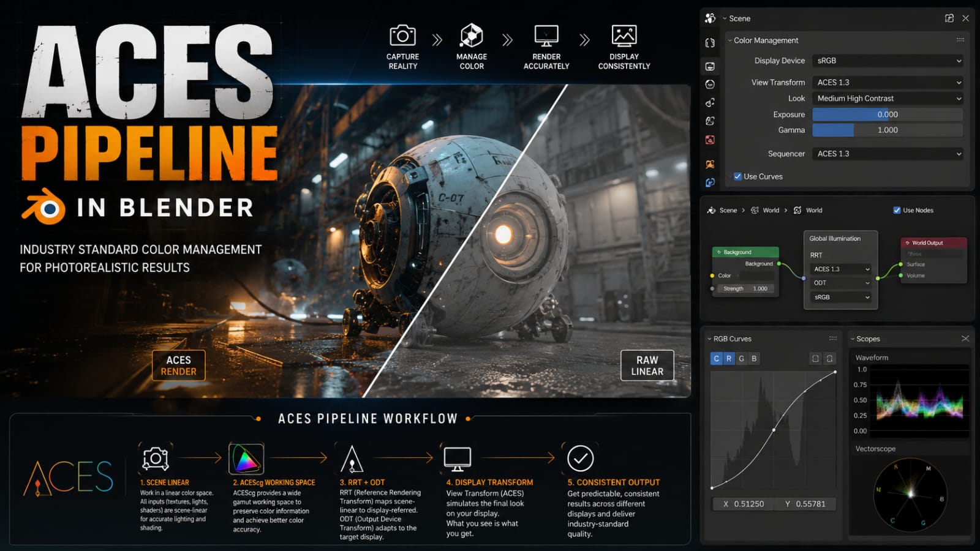The height and width of the screenshot is (551, 980).
Task: Click the View Layer properties icon
Action: [710, 103]
